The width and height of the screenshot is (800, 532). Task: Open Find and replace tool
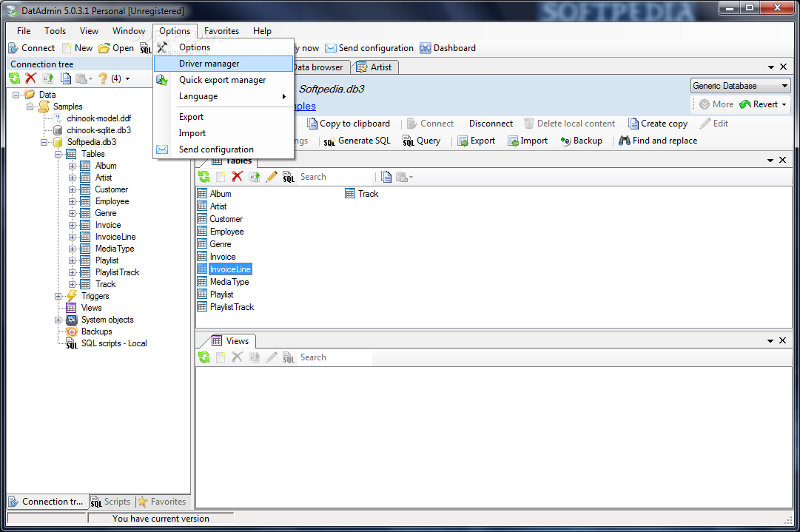click(x=658, y=141)
